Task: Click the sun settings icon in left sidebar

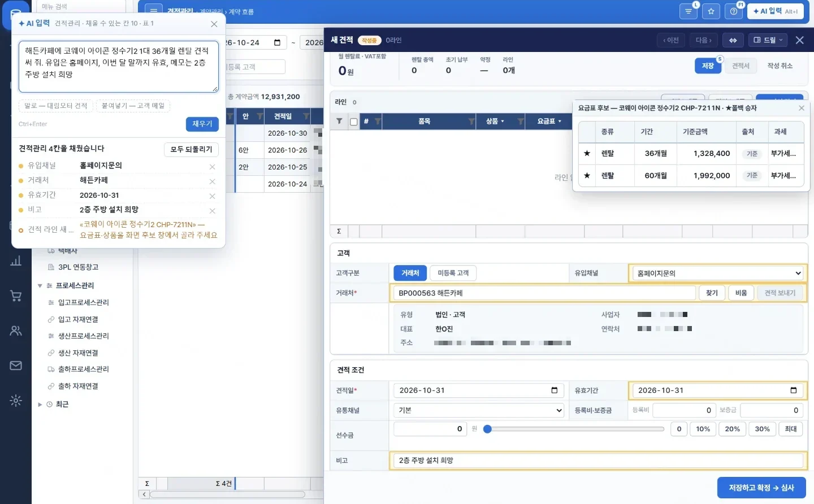Action: click(x=16, y=401)
